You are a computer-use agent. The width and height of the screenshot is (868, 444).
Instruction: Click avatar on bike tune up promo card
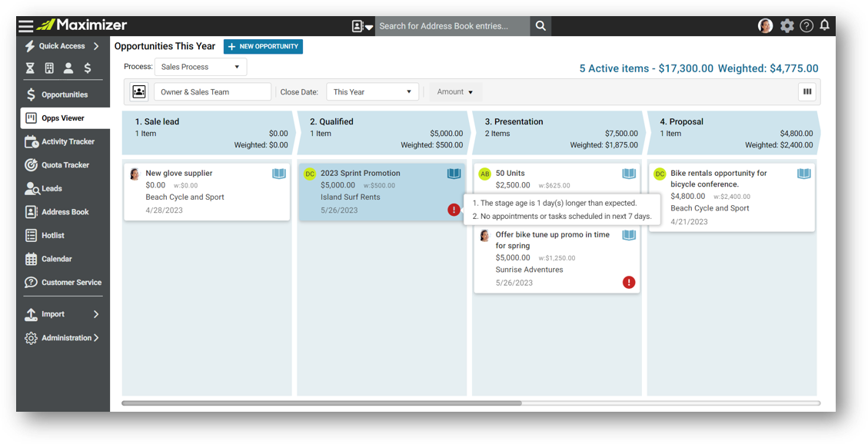[485, 235]
